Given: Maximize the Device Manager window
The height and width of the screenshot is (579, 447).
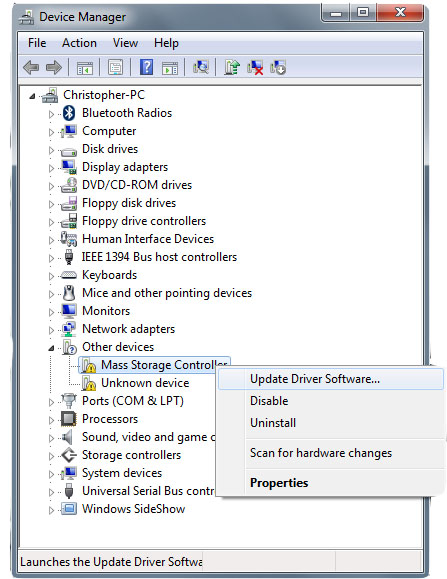Looking at the screenshot, I should 363,14.
